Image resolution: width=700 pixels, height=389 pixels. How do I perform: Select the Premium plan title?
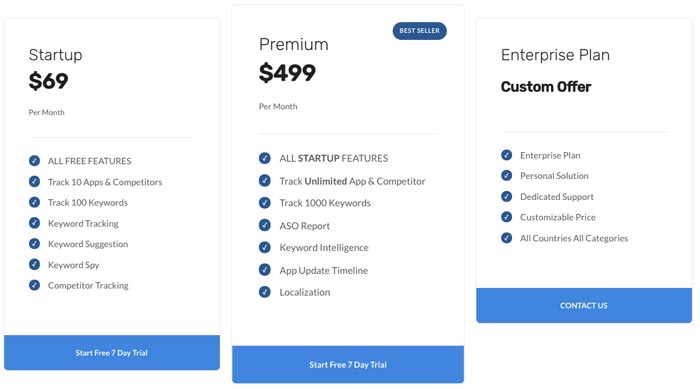(294, 44)
